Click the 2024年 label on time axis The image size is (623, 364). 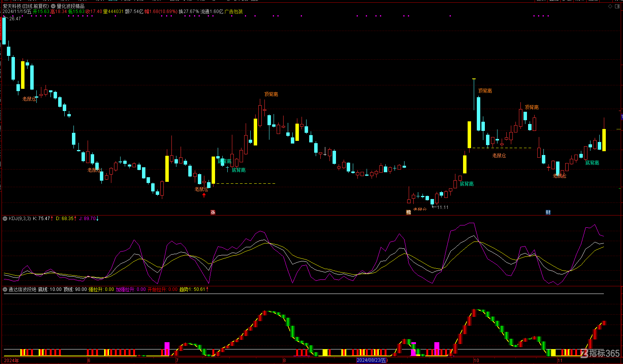point(11,360)
